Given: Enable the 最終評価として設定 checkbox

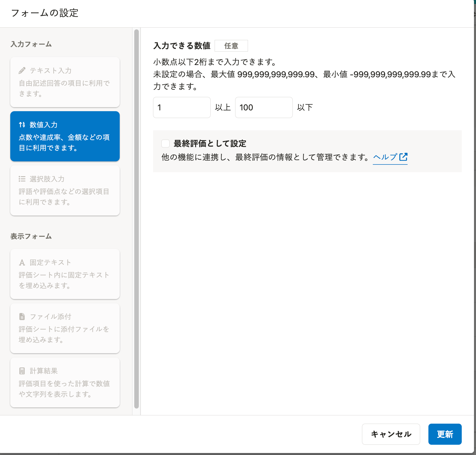Looking at the screenshot, I should tap(166, 143).
